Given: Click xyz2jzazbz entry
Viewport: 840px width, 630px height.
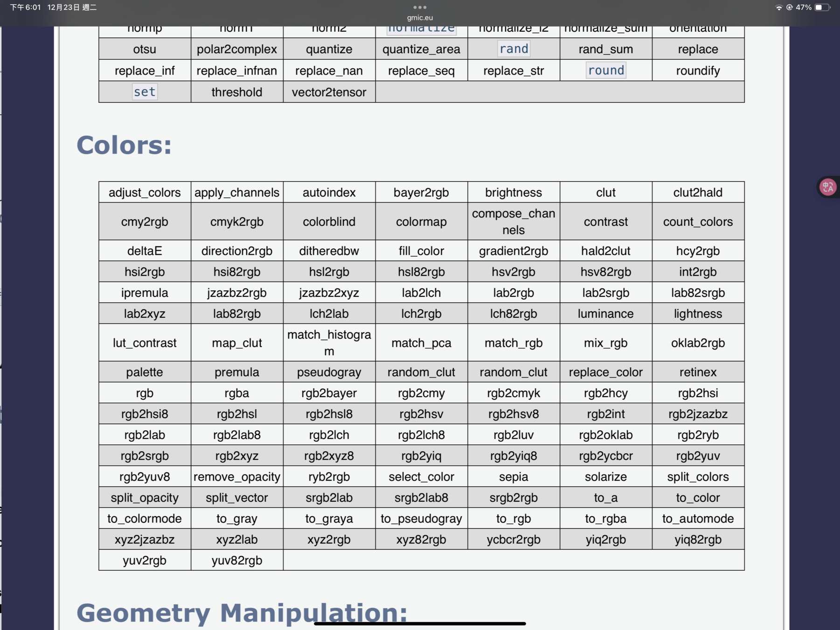Looking at the screenshot, I should pyautogui.click(x=145, y=539).
